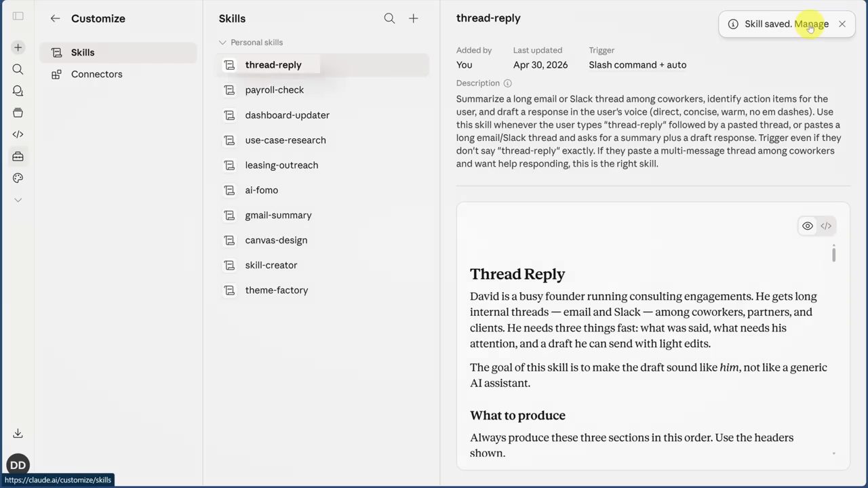Click the back arrow beside Customize
Image resolution: width=868 pixels, height=488 pixels.
click(55, 18)
